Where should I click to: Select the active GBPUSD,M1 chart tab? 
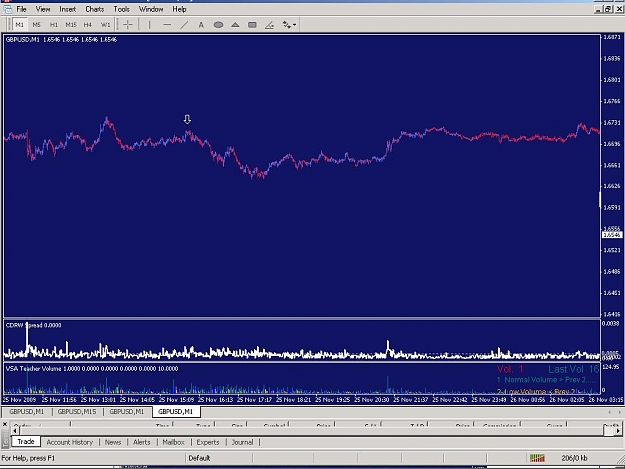pos(175,412)
